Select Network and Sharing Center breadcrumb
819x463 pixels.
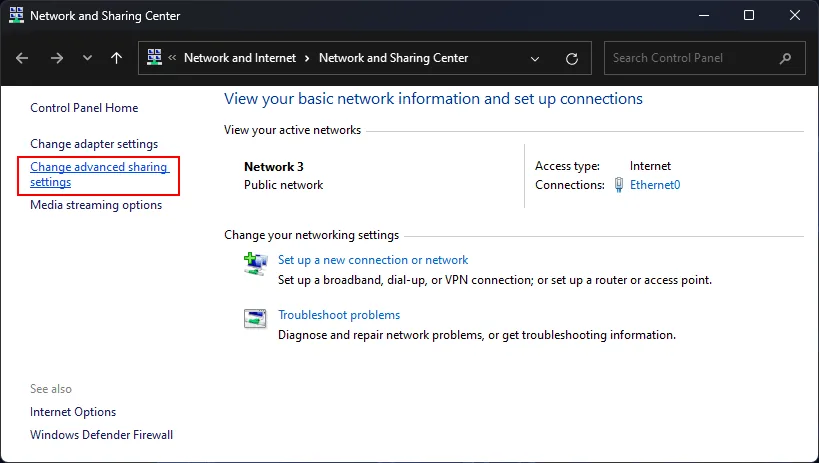click(393, 58)
